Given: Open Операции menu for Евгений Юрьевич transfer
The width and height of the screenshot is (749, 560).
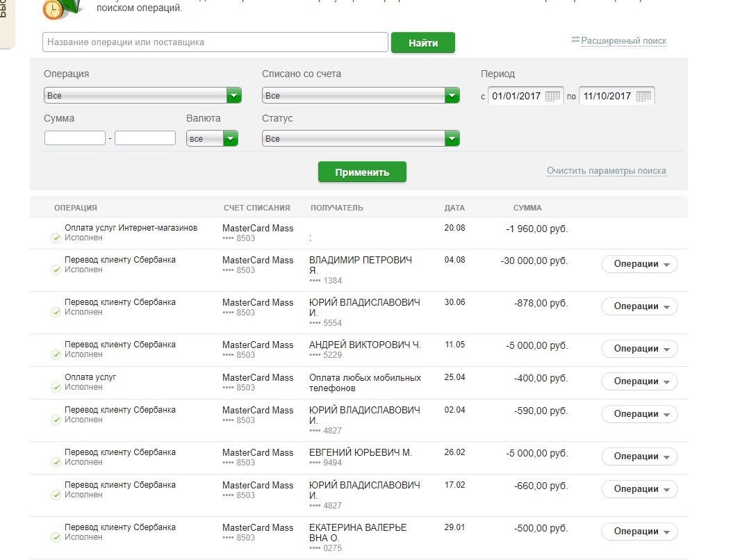Looking at the screenshot, I should point(639,456).
